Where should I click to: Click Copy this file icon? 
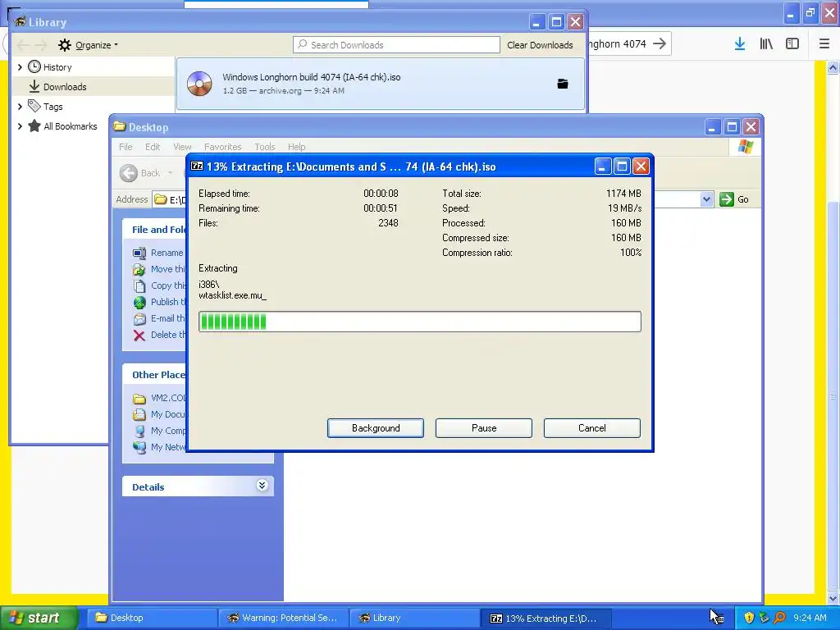(139, 286)
